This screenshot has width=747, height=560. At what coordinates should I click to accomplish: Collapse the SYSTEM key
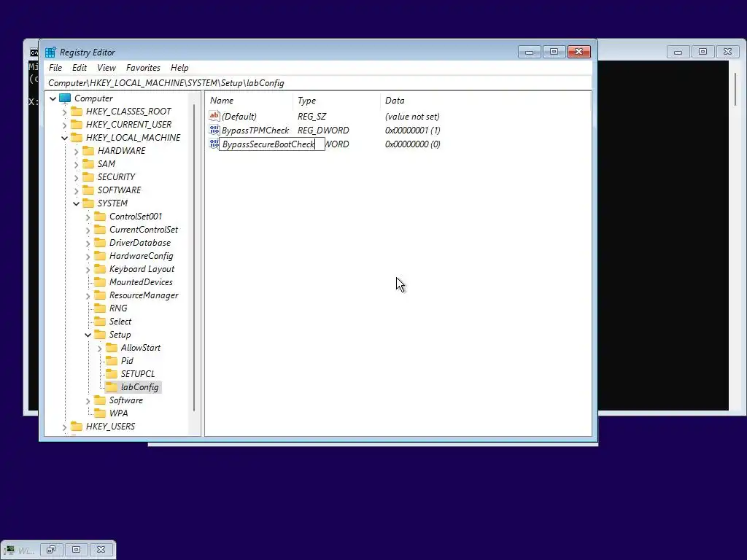(76, 204)
